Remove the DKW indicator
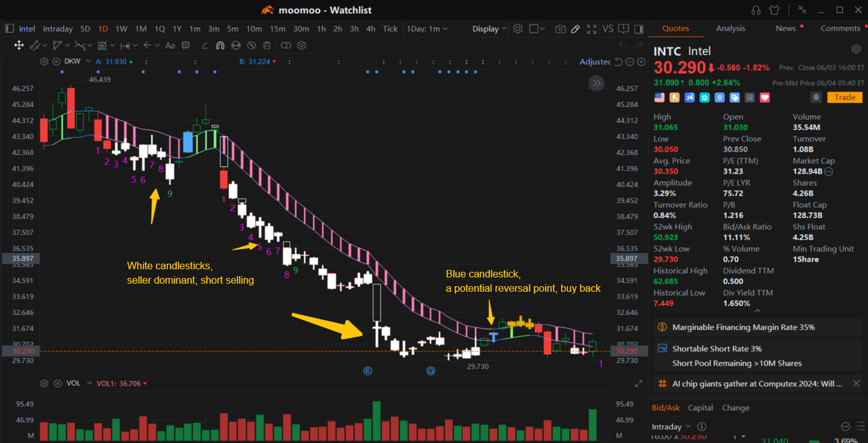Viewport: 868px width, 443px height. [55, 61]
